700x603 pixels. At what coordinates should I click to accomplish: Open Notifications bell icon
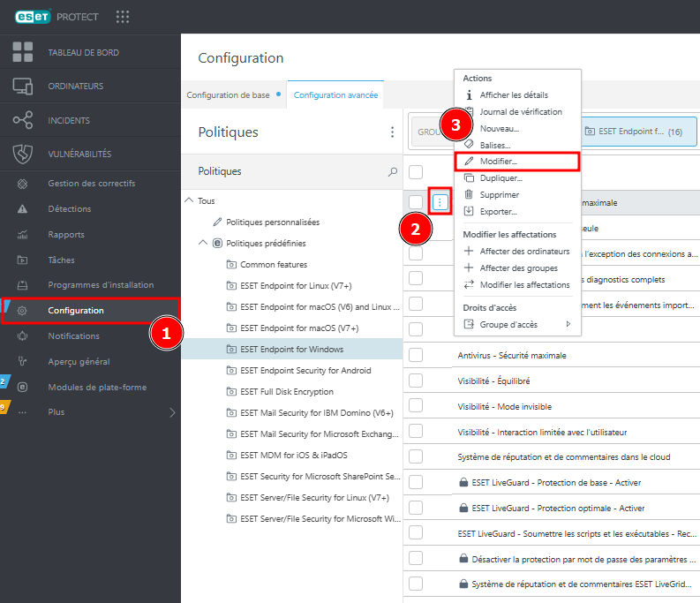[22, 335]
